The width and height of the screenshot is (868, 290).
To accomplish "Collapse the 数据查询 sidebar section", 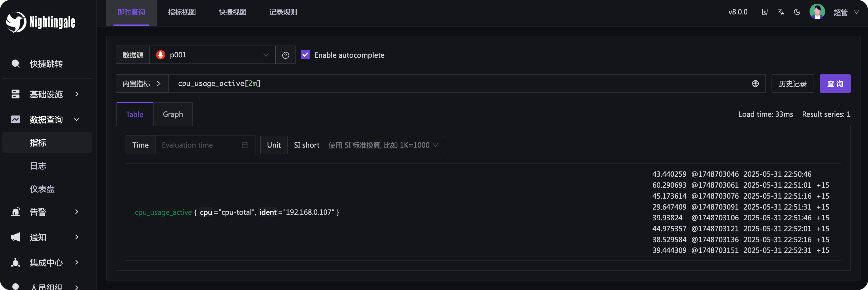I will [x=46, y=120].
